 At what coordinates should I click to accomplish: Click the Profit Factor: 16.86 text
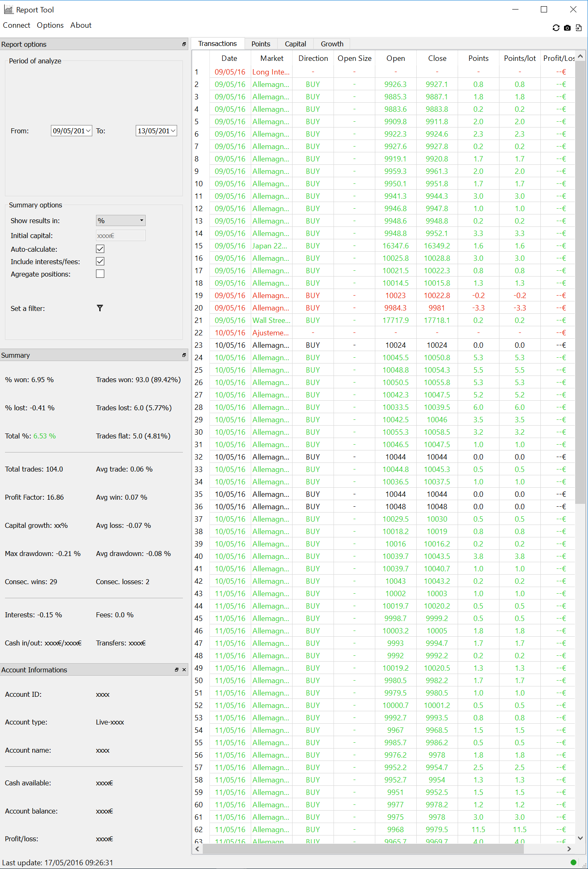34,497
